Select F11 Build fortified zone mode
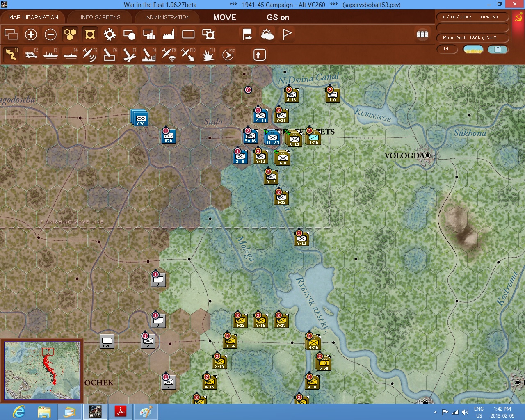The width and height of the screenshot is (525, 420). tap(208, 55)
